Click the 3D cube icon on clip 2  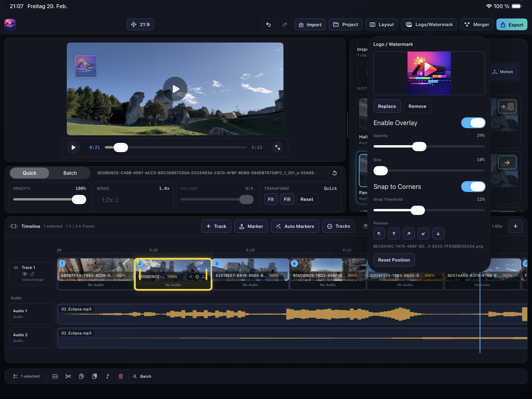pyautogui.click(x=197, y=277)
